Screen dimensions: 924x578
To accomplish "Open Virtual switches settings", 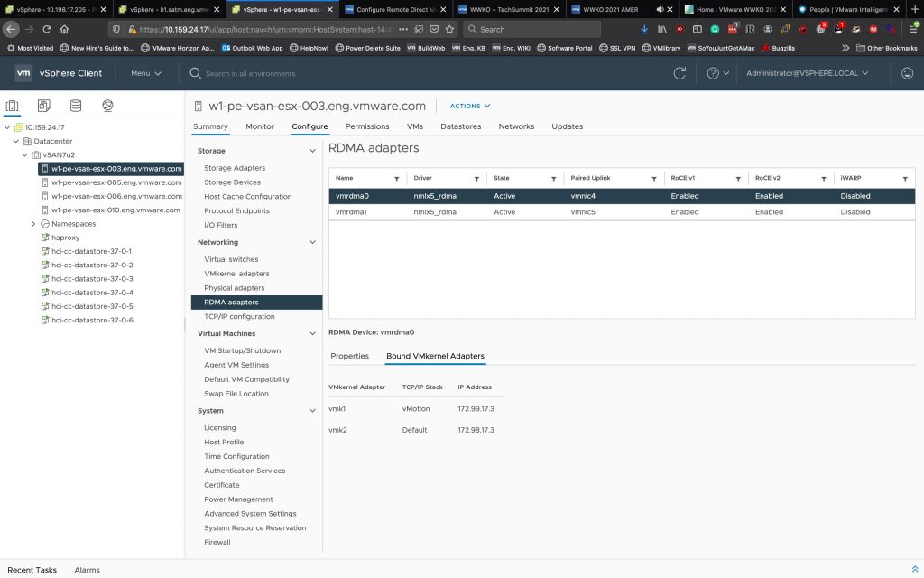I will coord(231,259).
